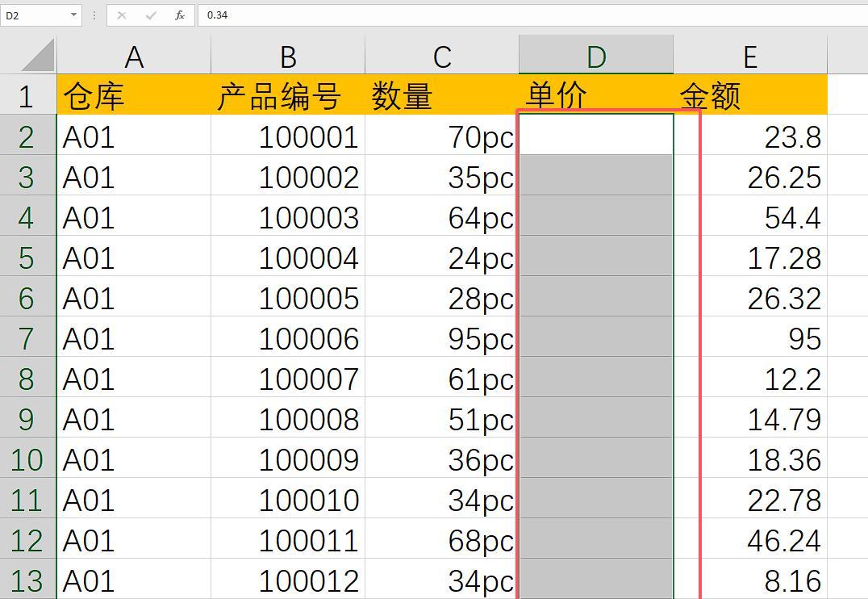Screen dimensions: 868x599
Task: Click cell with product number 100009
Action: click(x=288, y=459)
